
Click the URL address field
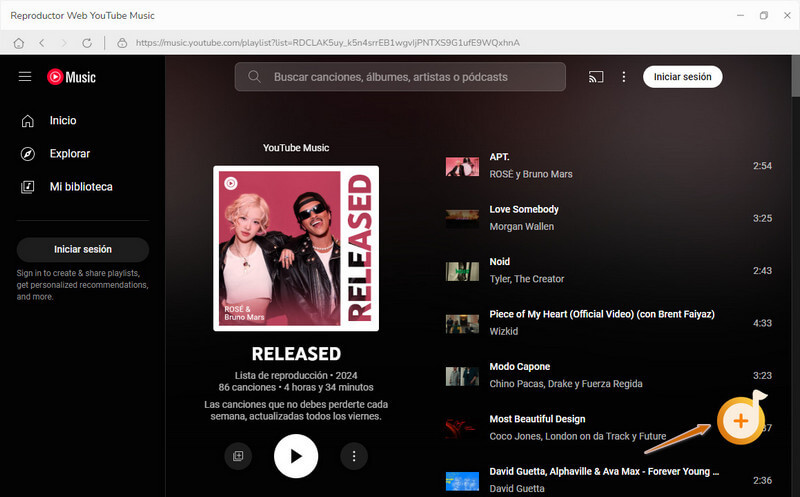coord(328,43)
